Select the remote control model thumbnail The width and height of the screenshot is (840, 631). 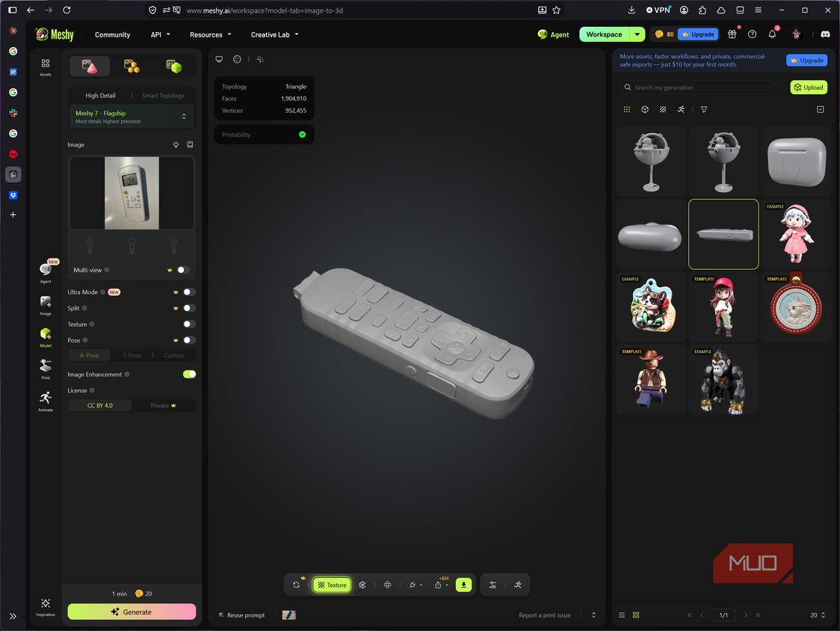723,234
